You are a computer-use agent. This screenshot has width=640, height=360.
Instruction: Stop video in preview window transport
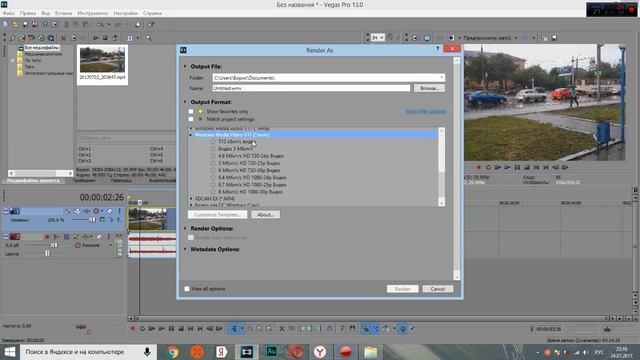[527, 167]
